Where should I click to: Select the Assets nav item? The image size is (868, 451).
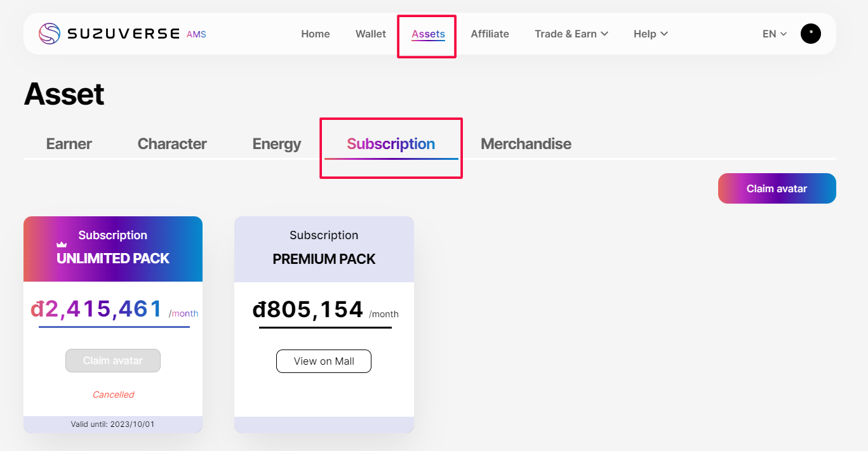428,34
